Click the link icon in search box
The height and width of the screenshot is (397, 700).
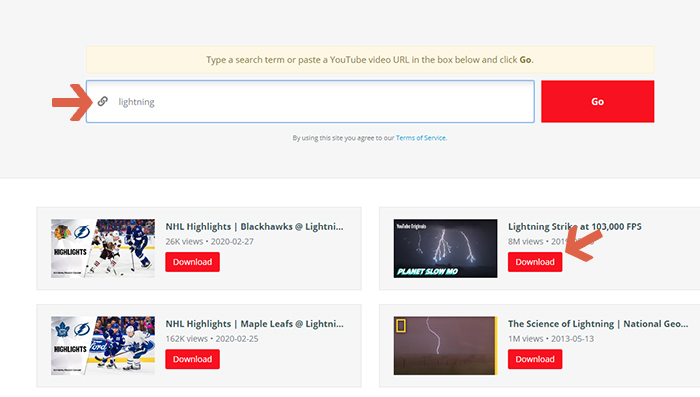(x=103, y=101)
